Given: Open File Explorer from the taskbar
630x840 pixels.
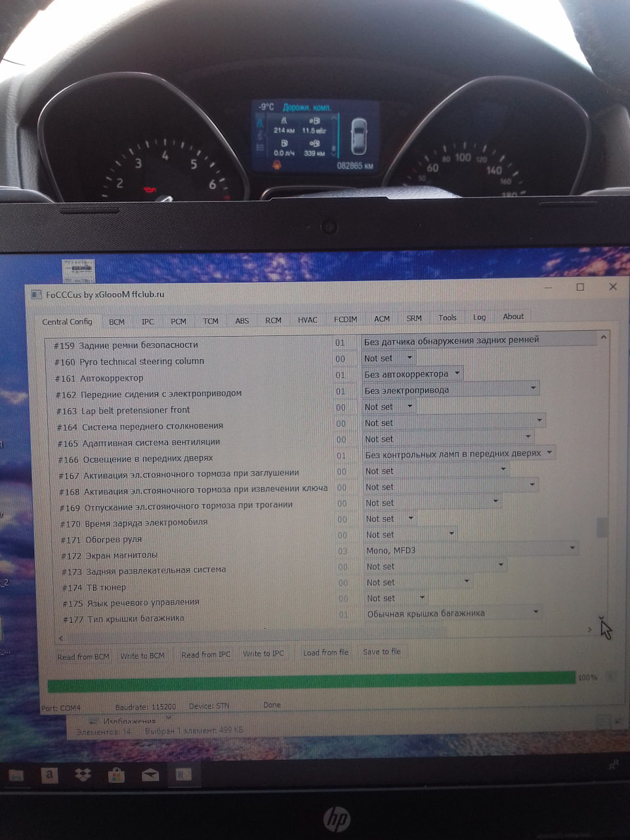Looking at the screenshot, I should pyautogui.click(x=16, y=775).
